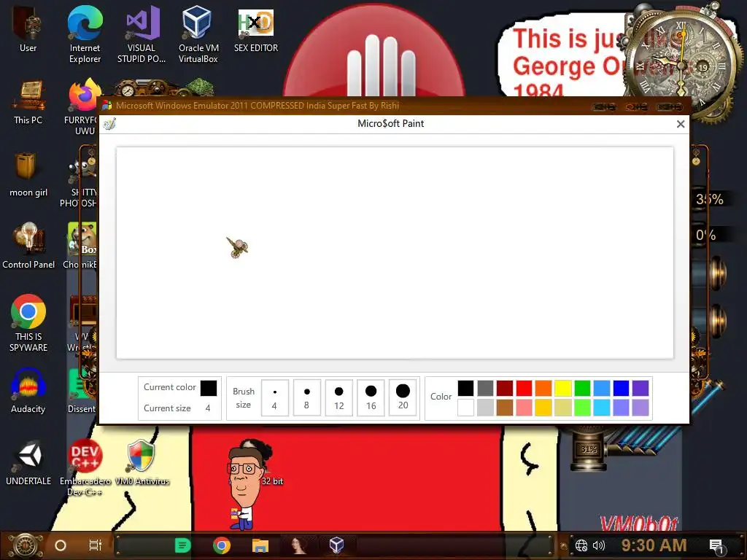Open the FURRYFOX UWU Firefox icon
747x560 pixels.
[x=83, y=106]
